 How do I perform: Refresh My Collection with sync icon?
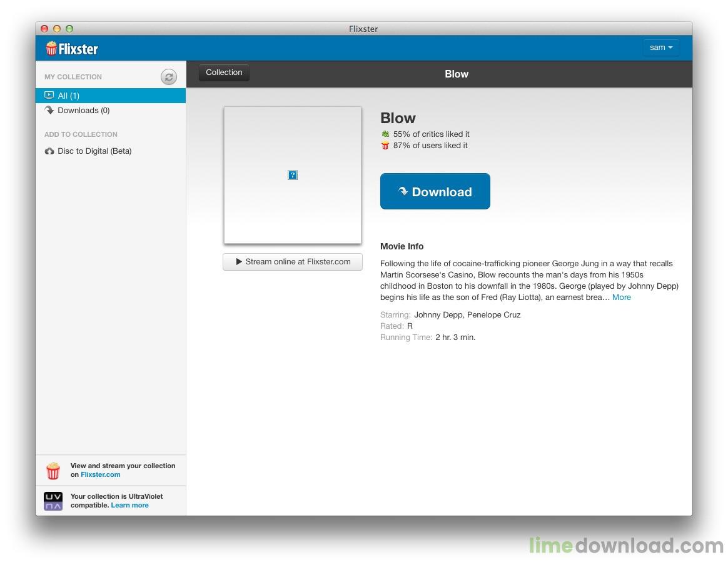(168, 77)
